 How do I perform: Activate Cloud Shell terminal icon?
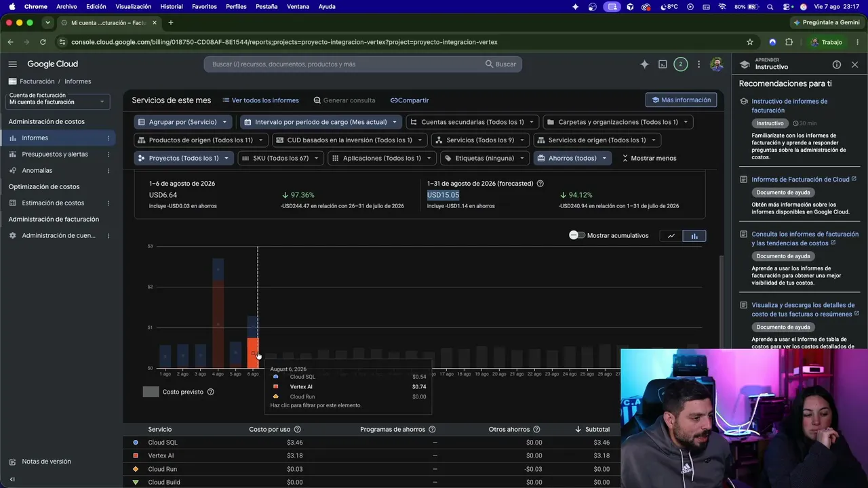click(663, 64)
